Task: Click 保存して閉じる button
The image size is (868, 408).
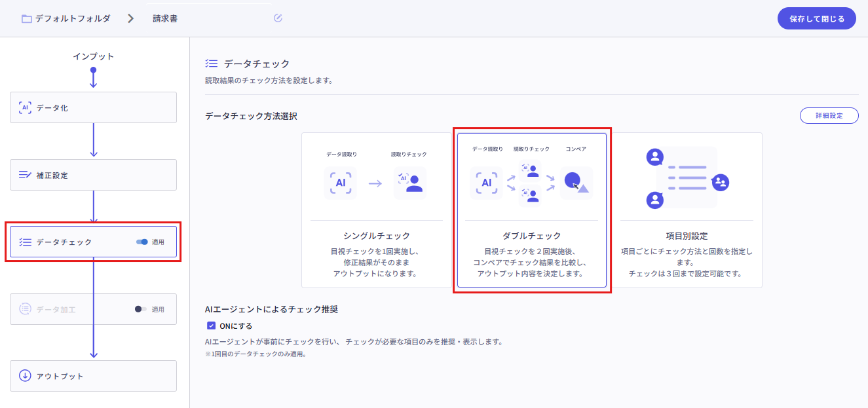Action: click(x=816, y=18)
